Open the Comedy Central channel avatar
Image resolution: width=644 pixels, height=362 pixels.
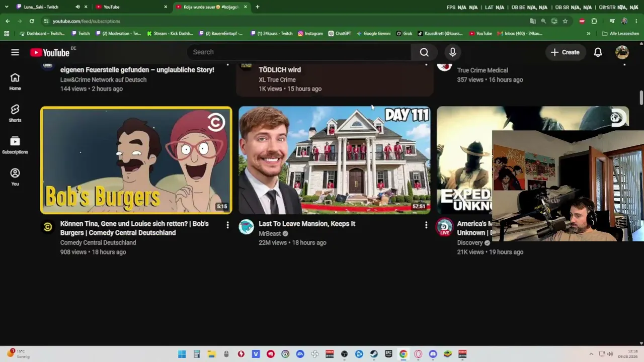pos(48,227)
